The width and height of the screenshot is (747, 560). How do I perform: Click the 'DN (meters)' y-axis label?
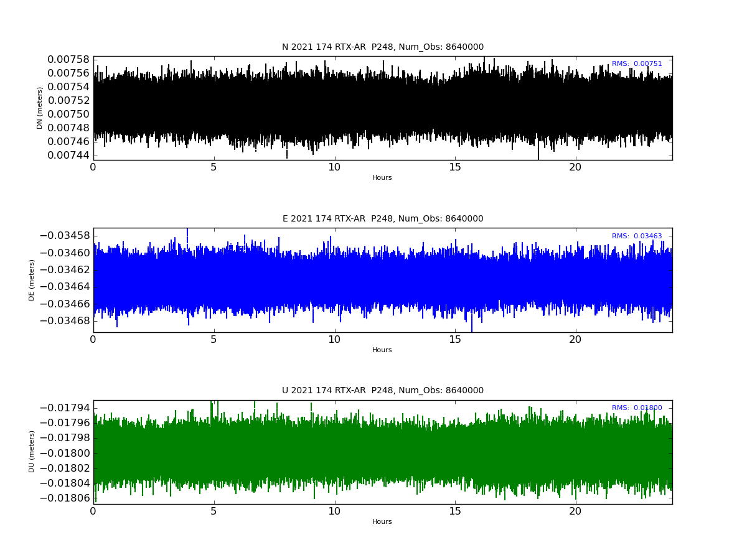tap(40, 108)
